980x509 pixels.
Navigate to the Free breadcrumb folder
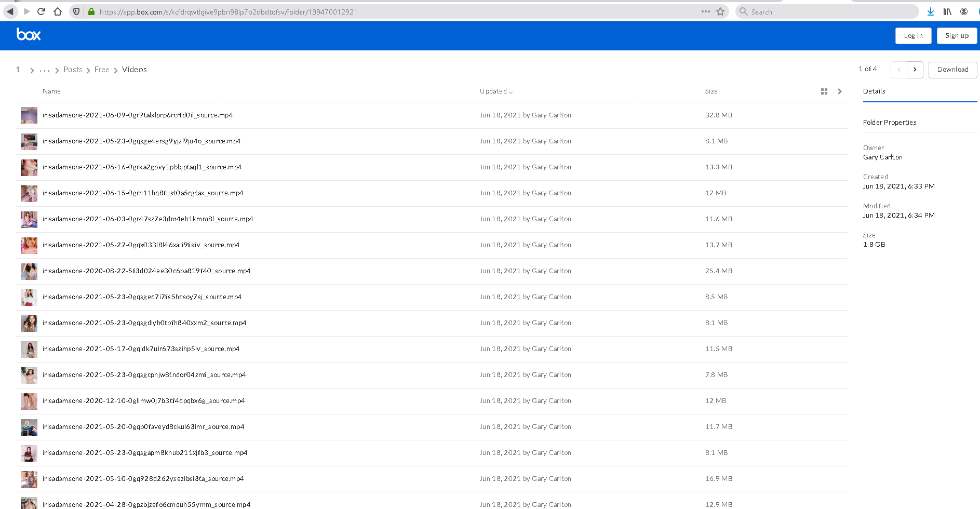(x=102, y=70)
